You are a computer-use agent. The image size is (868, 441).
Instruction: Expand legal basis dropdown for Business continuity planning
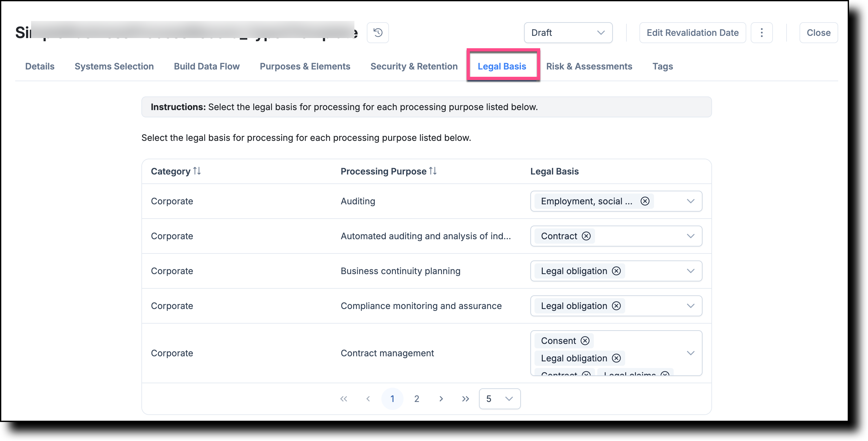[690, 271]
